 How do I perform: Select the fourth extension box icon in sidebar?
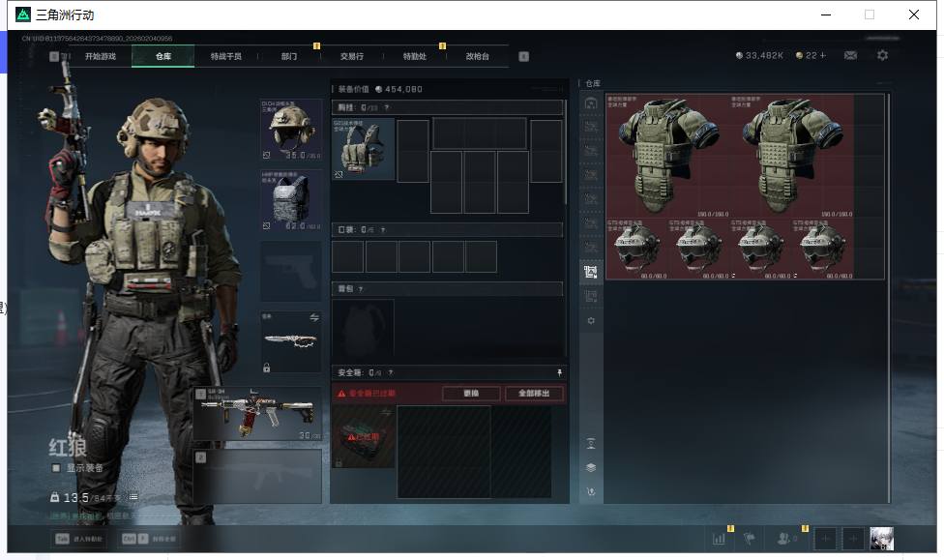(x=591, y=198)
